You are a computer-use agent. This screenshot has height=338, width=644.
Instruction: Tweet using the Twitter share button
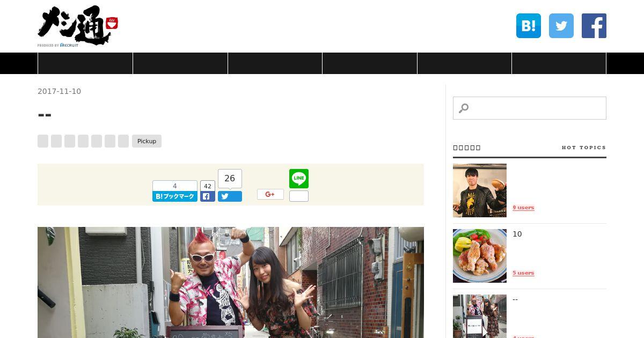coord(230,196)
